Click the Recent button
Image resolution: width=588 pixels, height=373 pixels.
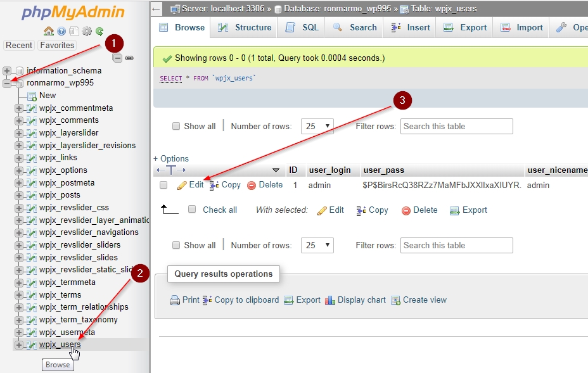pyautogui.click(x=19, y=46)
